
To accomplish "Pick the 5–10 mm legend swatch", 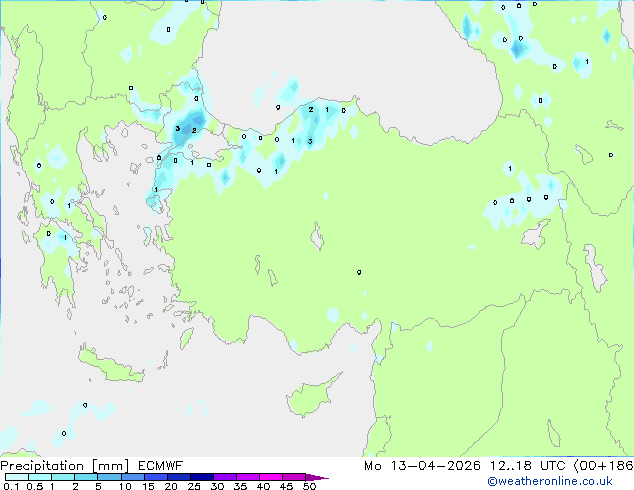I will click(x=110, y=477).
